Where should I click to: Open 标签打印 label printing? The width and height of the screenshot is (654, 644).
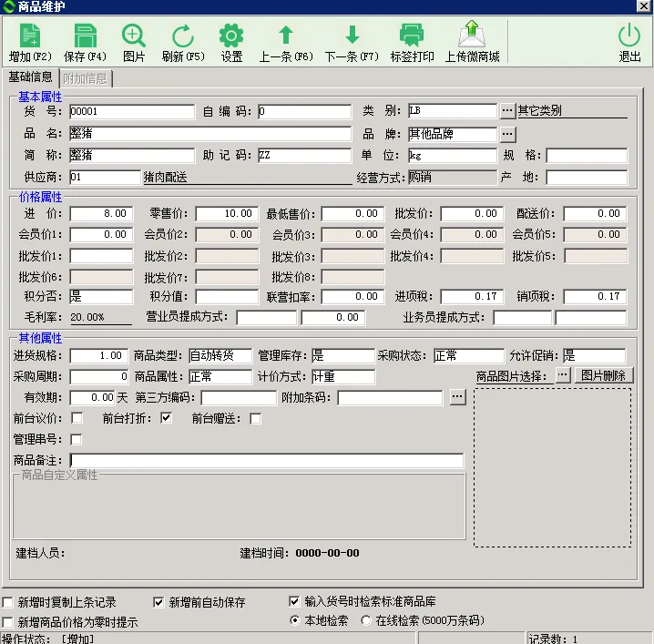pyautogui.click(x=412, y=43)
